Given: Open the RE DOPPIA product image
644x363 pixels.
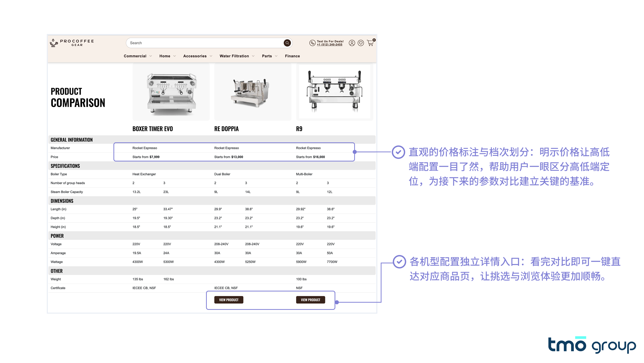Looking at the screenshot, I should [x=253, y=92].
